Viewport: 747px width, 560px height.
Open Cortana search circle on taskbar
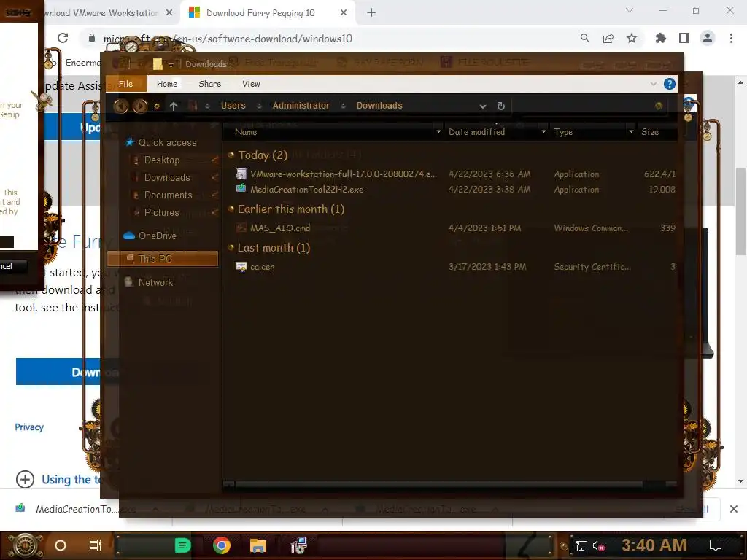click(x=61, y=545)
